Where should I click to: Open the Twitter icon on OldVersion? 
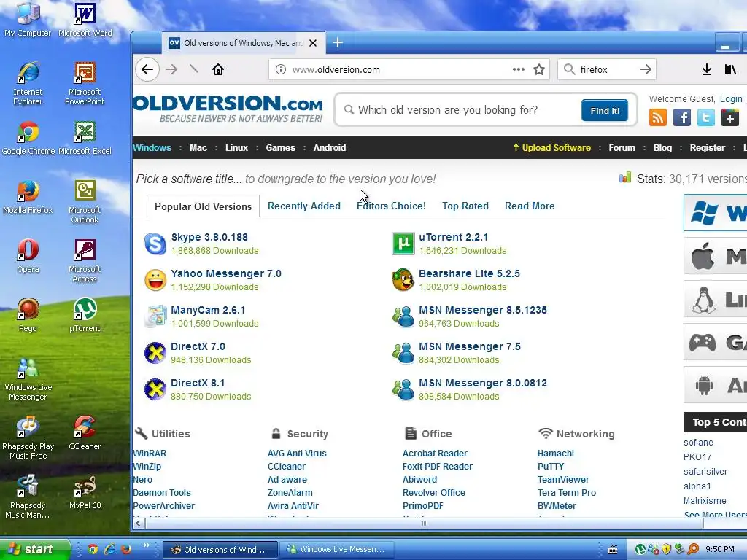pyautogui.click(x=705, y=117)
